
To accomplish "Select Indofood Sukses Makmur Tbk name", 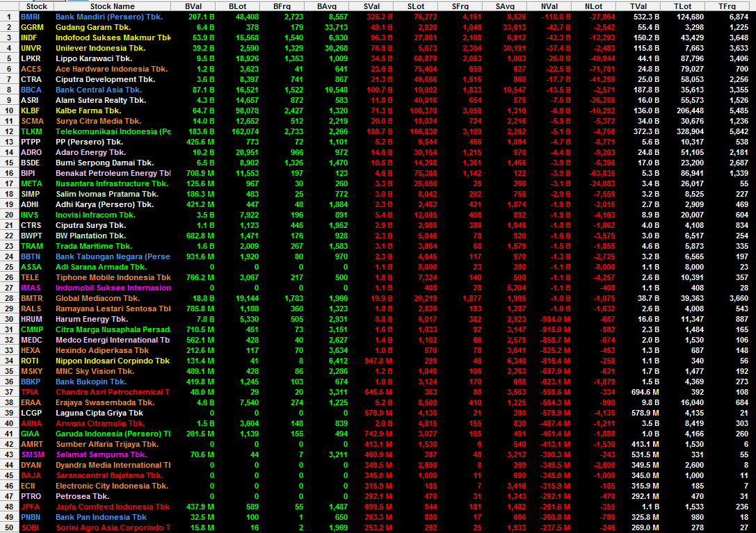I will (x=113, y=38).
